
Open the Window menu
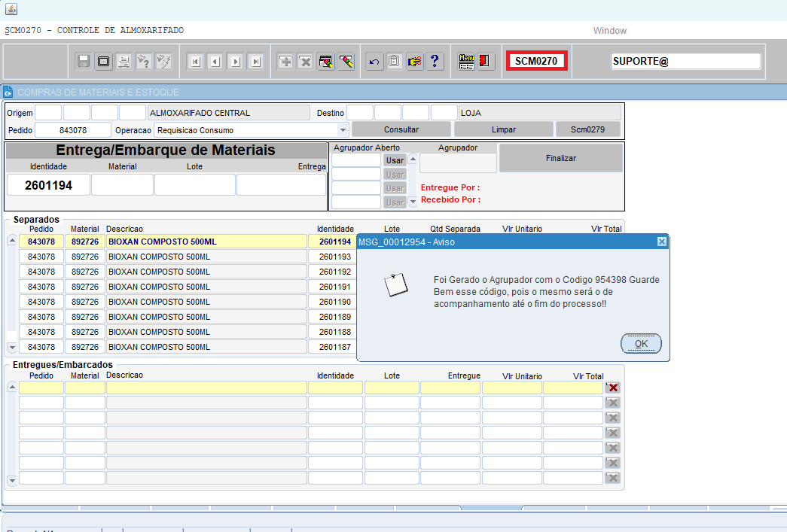pyautogui.click(x=609, y=31)
